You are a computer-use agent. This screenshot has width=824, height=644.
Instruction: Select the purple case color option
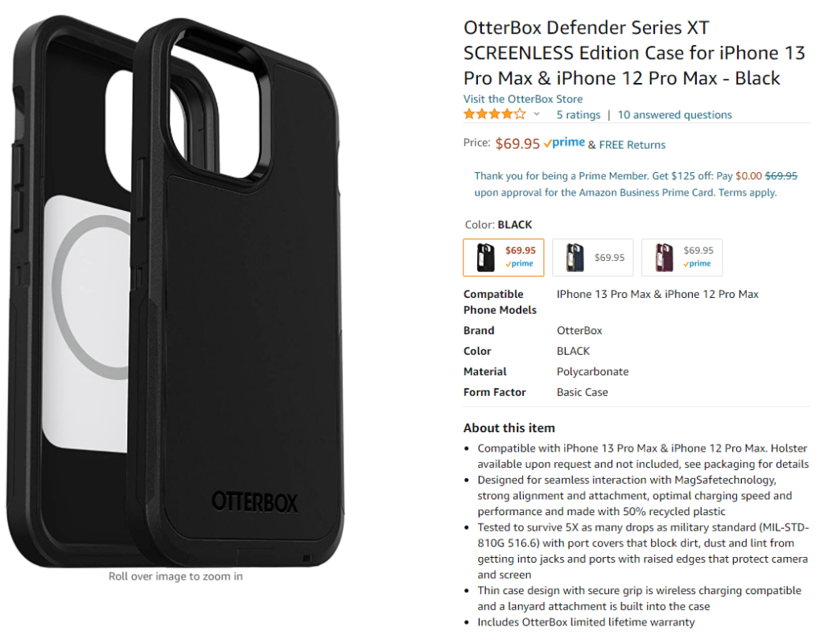[x=682, y=258]
